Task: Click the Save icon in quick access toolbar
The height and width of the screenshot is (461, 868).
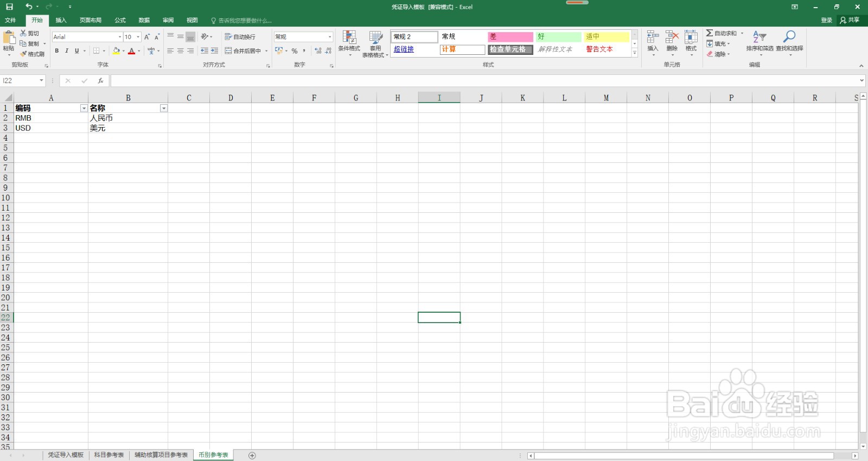Action: click(9, 7)
